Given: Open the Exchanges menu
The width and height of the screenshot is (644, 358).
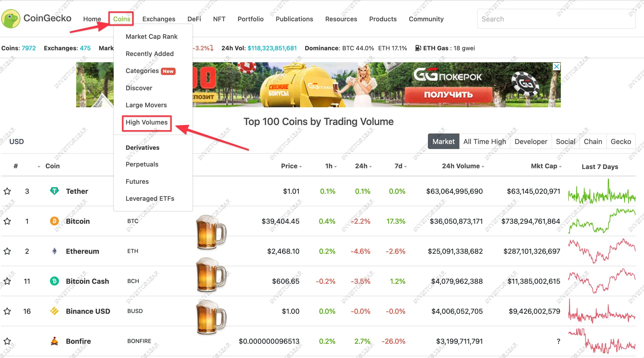Looking at the screenshot, I should pyautogui.click(x=159, y=19).
